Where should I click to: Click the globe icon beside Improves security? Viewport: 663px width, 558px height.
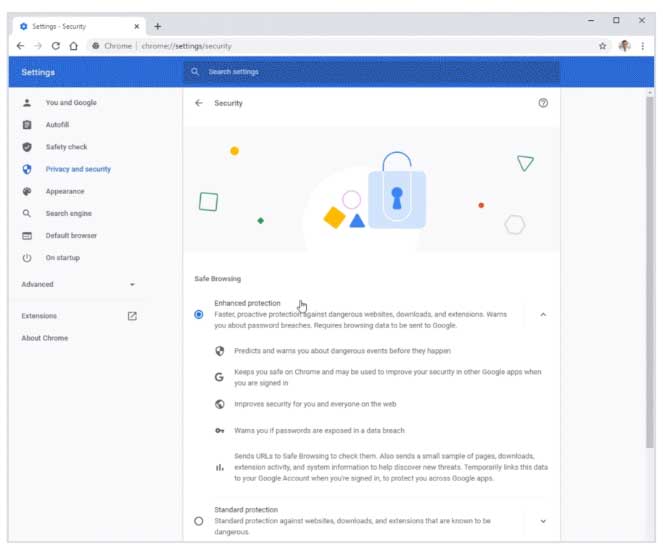pyautogui.click(x=219, y=404)
